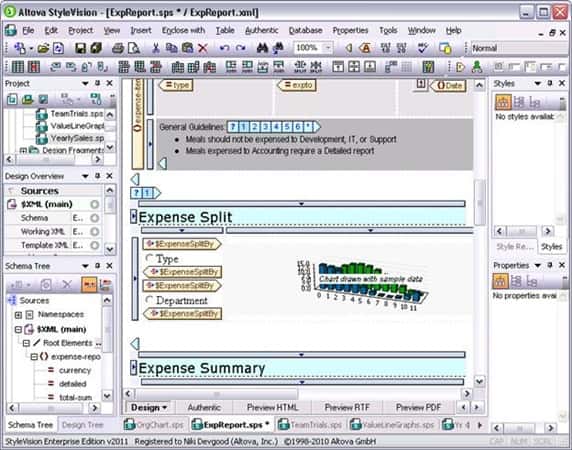Click the green person icon in toolbar
Screen dimensions: 572x450
476,67
